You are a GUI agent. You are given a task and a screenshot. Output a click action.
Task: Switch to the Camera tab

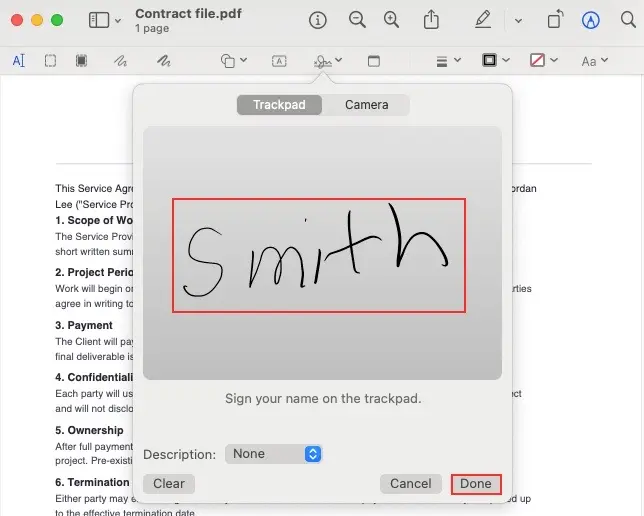click(x=366, y=105)
